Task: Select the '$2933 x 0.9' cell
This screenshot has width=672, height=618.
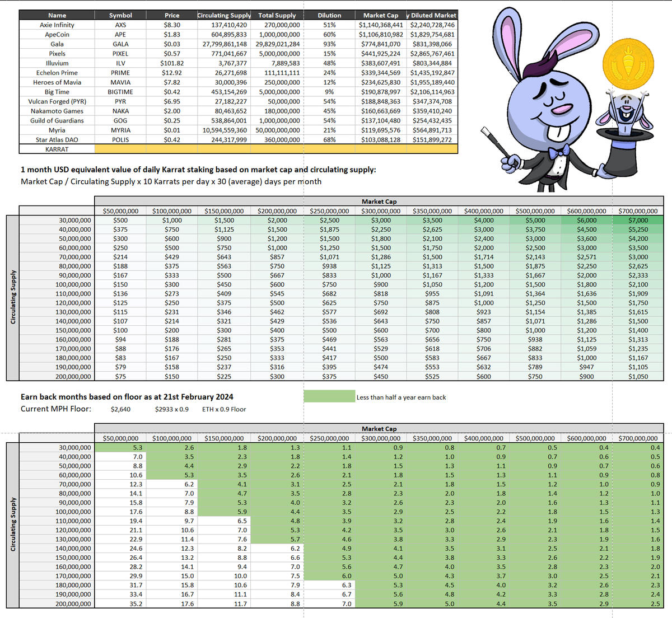Action: click(172, 409)
